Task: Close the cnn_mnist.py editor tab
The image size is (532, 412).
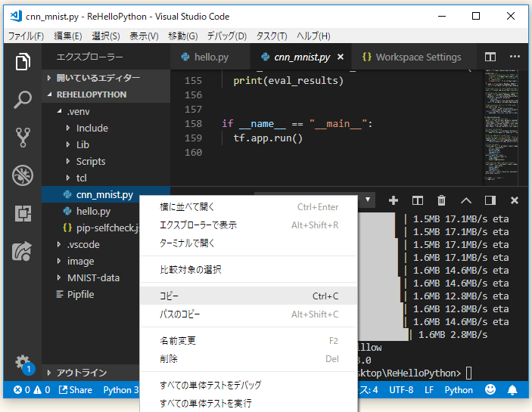Action: coord(341,57)
